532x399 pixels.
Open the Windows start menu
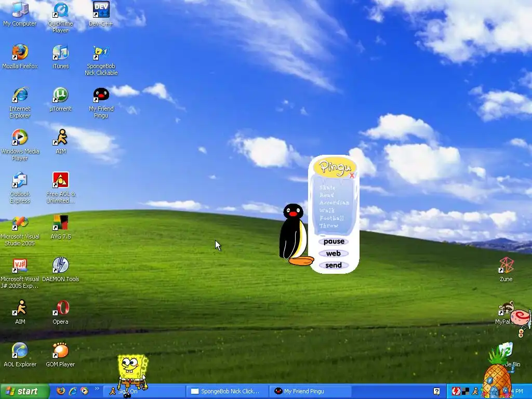click(x=24, y=391)
